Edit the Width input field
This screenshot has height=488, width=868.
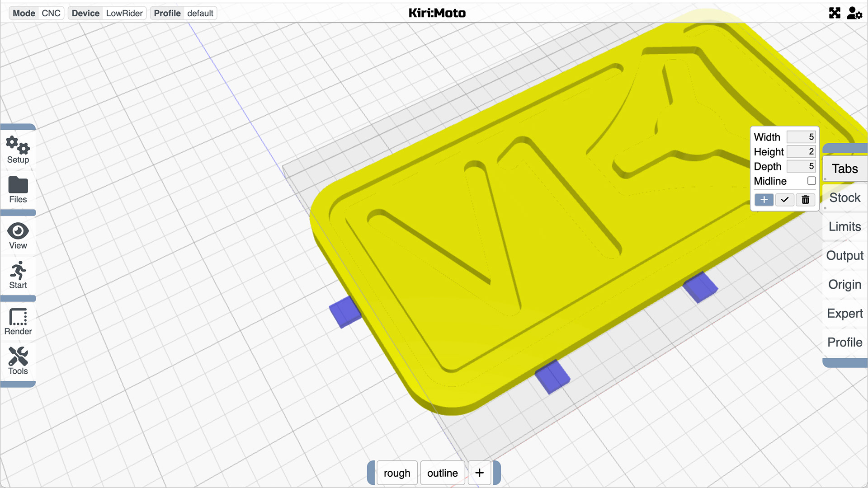click(800, 136)
